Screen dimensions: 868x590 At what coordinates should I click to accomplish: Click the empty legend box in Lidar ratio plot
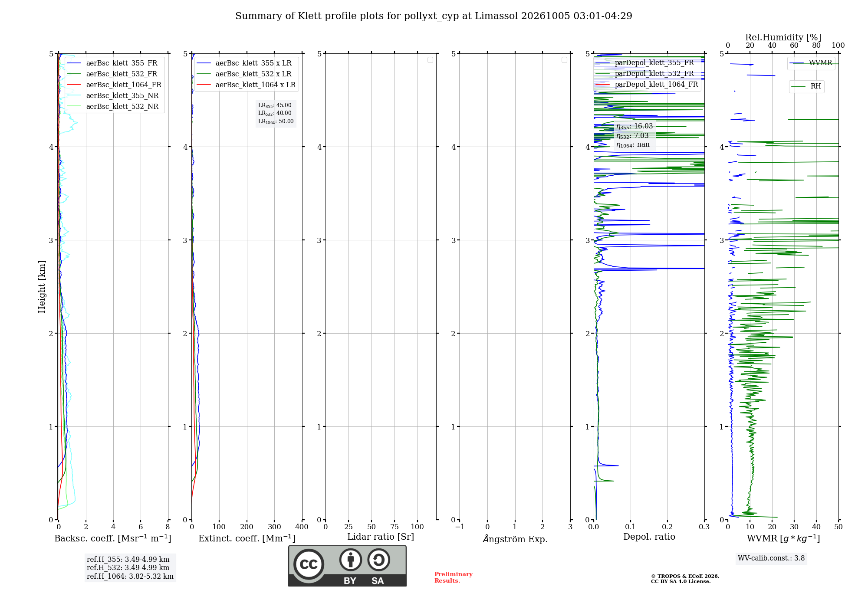(x=430, y=60)
